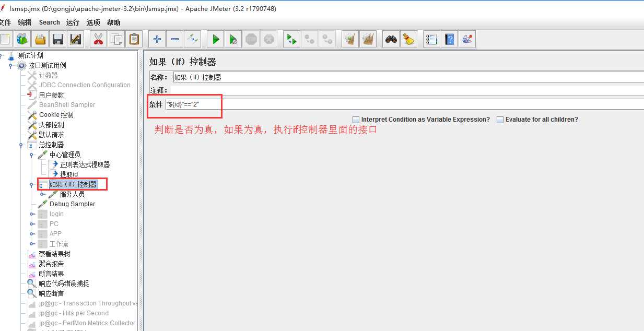Cut with the scissors toolbar icon
The height and width of the screenshot is (331, 644).
[x=98, y=39]
